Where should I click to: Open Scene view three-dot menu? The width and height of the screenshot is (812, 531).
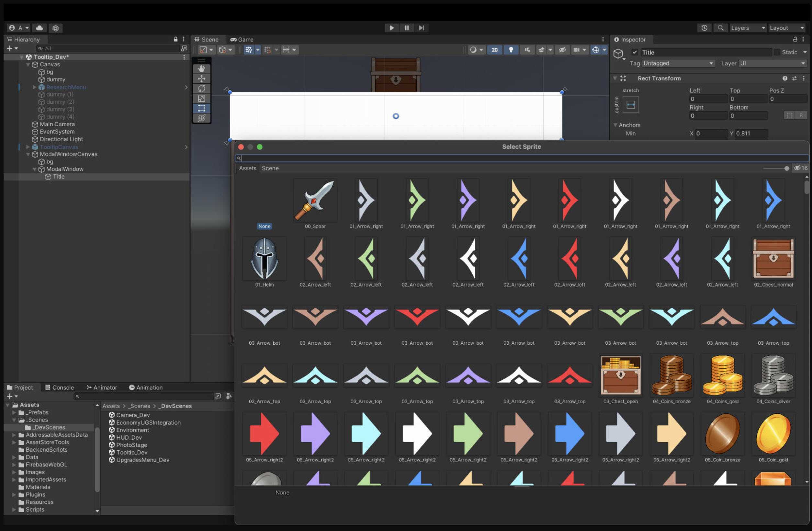click(x=603, y=39)
